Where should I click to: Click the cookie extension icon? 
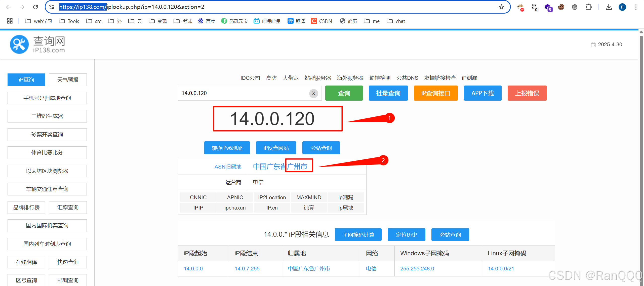tap(561, 7)
